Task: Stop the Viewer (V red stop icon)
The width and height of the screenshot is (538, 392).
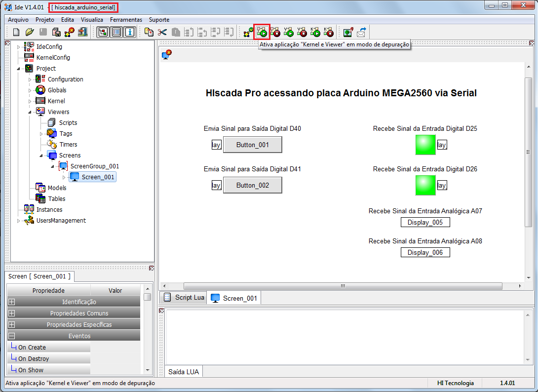Action: click(302, 33)
